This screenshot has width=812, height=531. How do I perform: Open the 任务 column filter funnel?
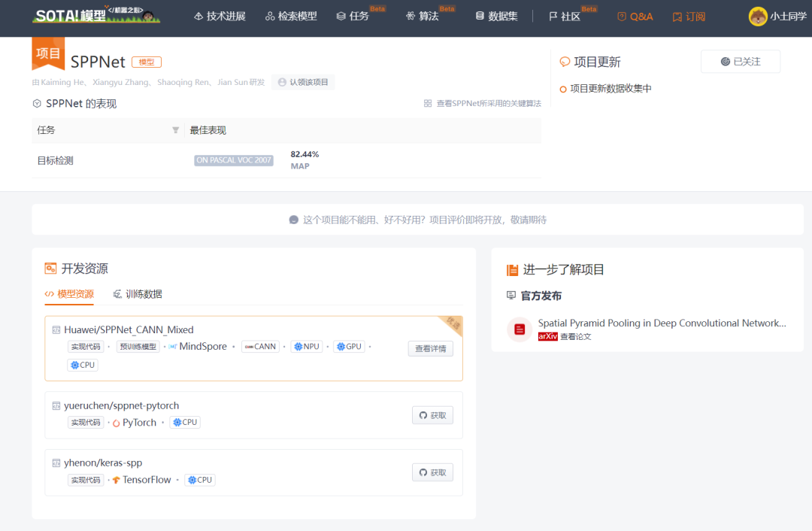[x=175, y=129]
